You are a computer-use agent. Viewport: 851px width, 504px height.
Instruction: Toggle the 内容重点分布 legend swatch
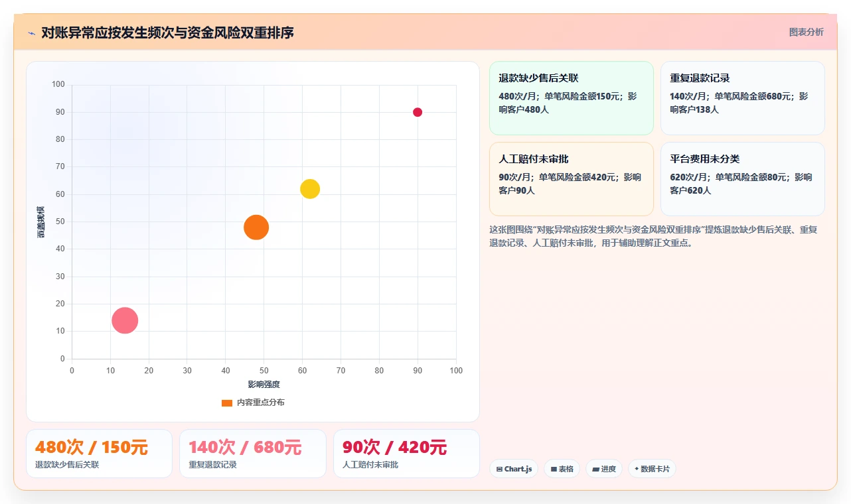point(227,403)
